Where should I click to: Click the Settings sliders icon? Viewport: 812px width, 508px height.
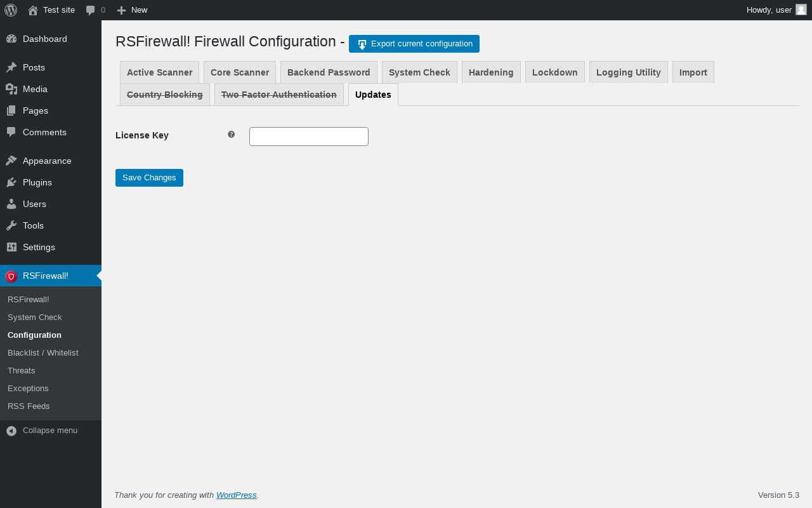point(11,247)
